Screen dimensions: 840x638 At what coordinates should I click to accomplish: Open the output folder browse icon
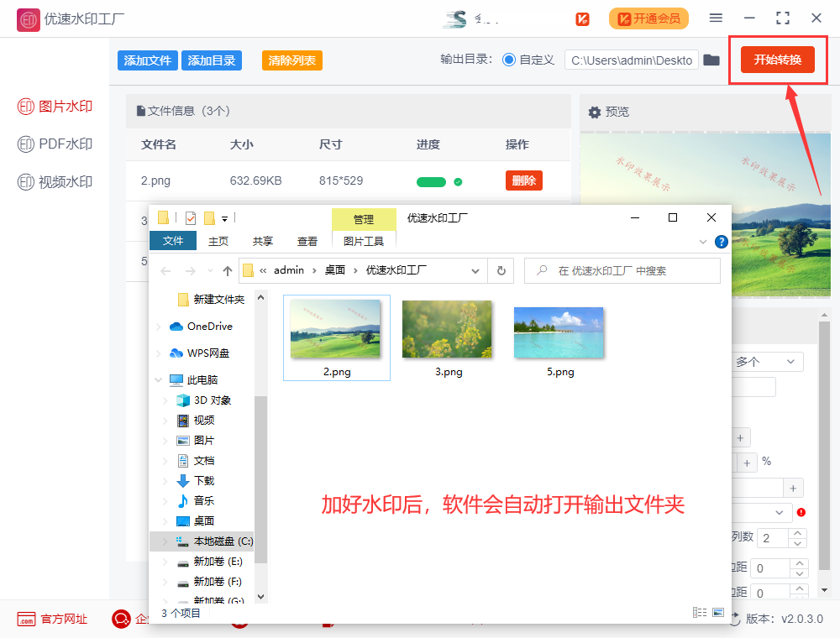point(711,60)
